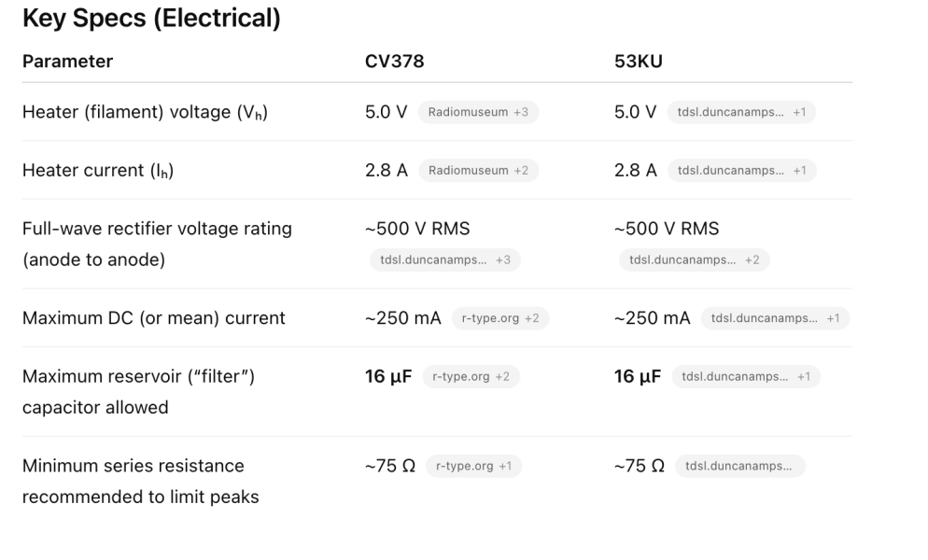Open the 53KU heater current source chip
This screenshot has width=928, height=560.
741,170
